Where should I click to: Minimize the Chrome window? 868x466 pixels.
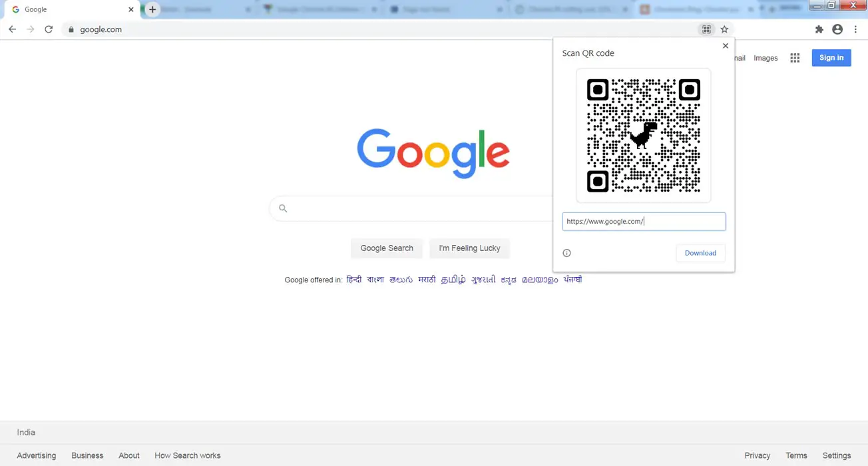pyautogui.click(x=818, y=5)
